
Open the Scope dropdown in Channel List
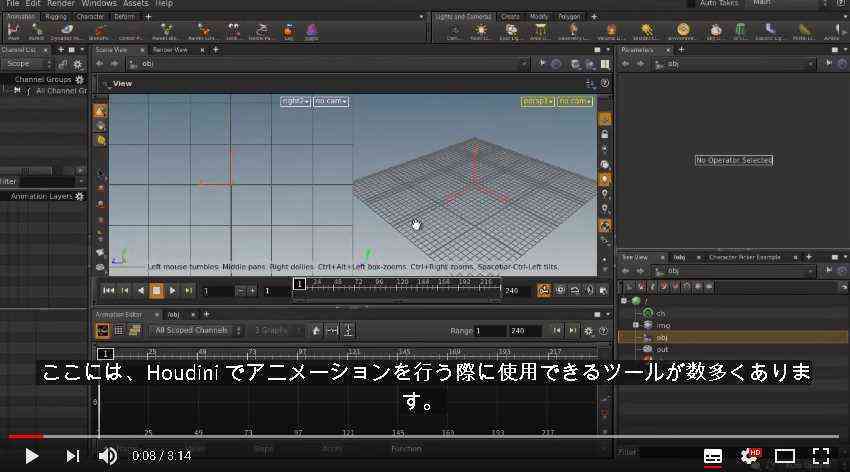point(27,64)
